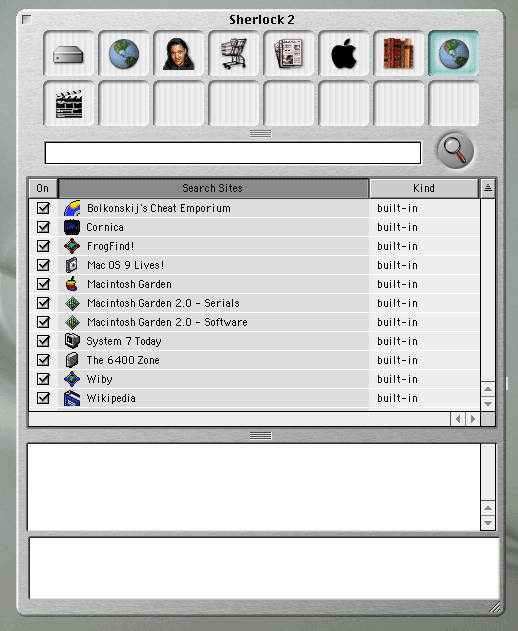The height and width of the screenshot is (631, 518).
Task: Select the Files hard drive channel
Action: point(68,54)
